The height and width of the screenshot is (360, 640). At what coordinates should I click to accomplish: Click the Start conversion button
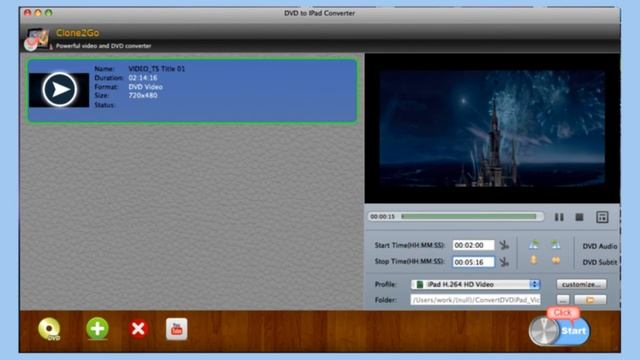(x=560, y=331)
